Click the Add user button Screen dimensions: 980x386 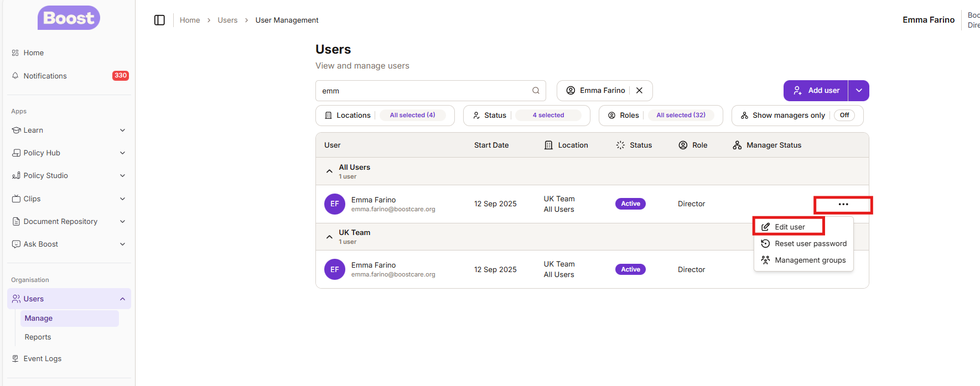pos(816,91)
